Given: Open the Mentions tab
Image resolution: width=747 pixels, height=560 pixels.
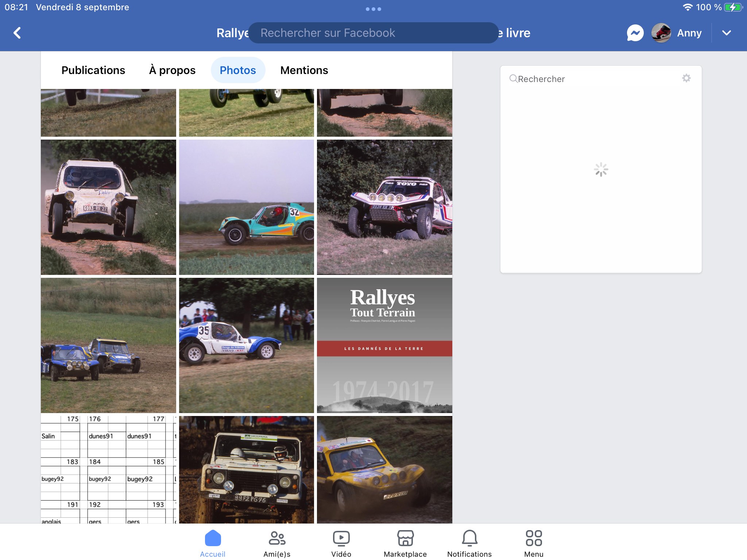Looking at the screenshot, I should click(x=304, y=70).
